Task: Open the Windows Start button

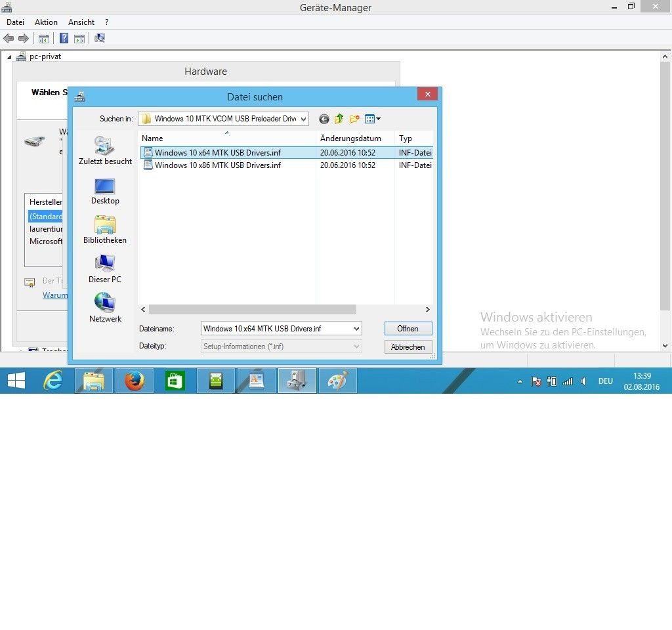Action: pos(16,381)
